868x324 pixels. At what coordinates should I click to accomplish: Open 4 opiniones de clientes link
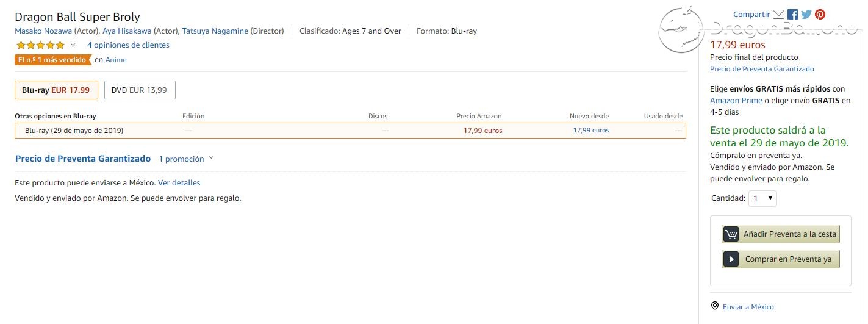point(128,45)
